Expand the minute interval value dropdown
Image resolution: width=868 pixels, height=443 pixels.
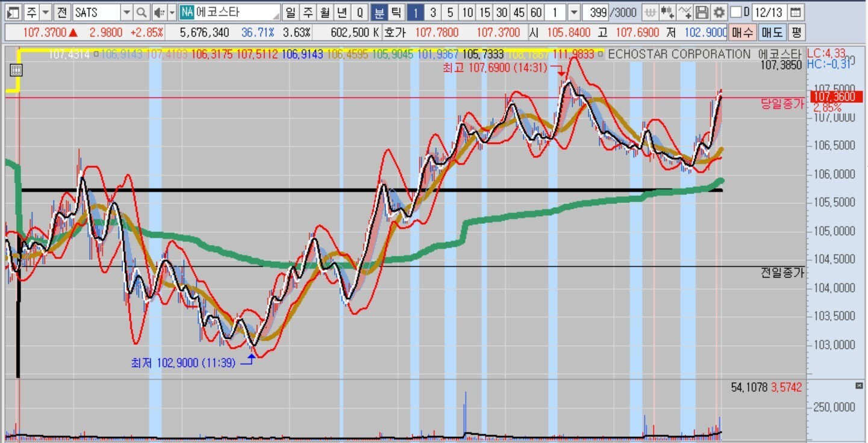[574, 12]
